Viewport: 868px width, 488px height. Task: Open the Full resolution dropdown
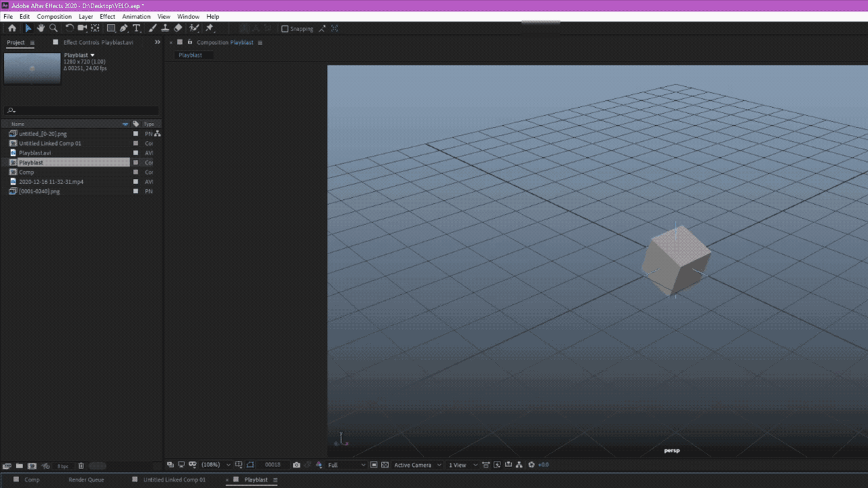point(347,465)
